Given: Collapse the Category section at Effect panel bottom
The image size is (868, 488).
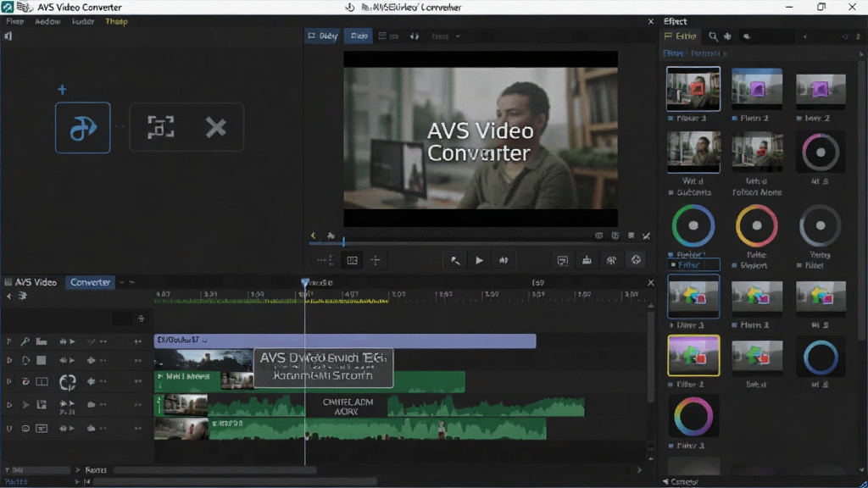Looking at the screenshot, I should [x=665, y=481].
